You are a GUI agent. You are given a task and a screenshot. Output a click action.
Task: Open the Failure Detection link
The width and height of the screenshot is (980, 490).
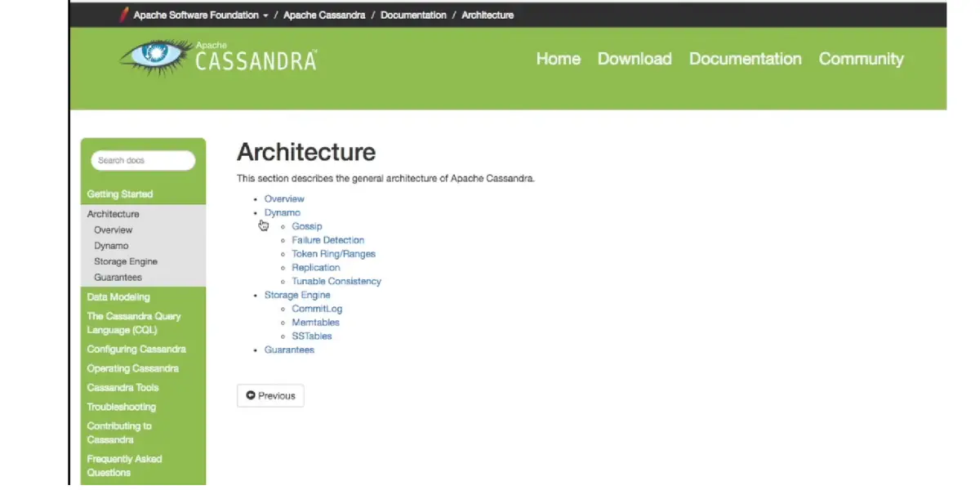(328, 240)
